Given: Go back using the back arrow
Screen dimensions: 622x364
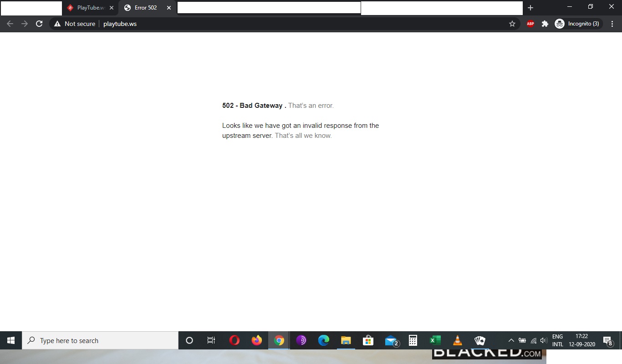Looking at the screenshot, I should coord(10,24).
